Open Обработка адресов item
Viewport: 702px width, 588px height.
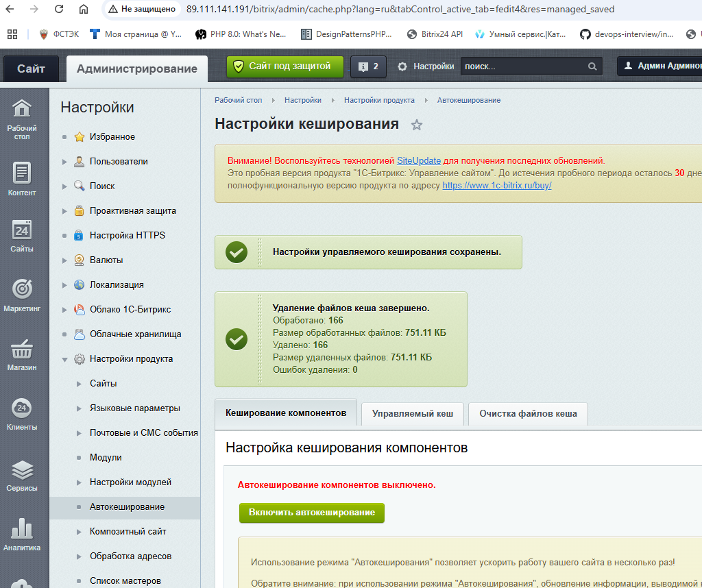[x=130, y=556]
